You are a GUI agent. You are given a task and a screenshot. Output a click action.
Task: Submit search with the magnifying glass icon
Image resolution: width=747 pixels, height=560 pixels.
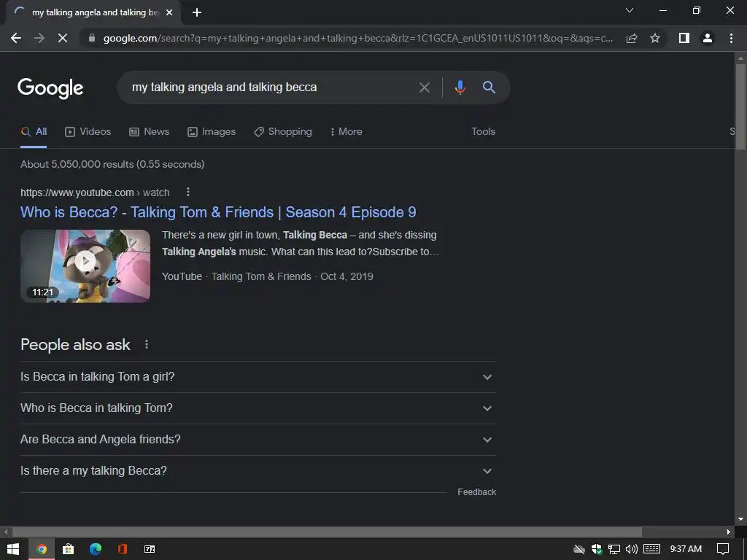coord(489,87)
